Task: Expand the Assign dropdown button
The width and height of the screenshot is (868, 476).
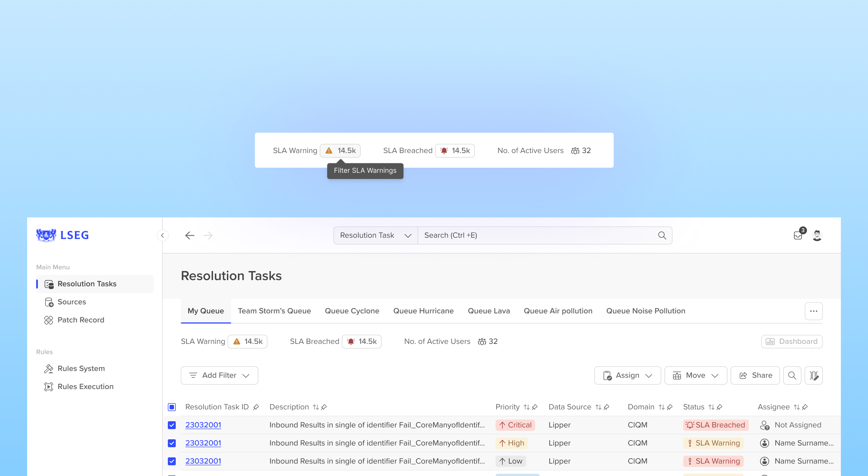Action: tap(628, 375)
